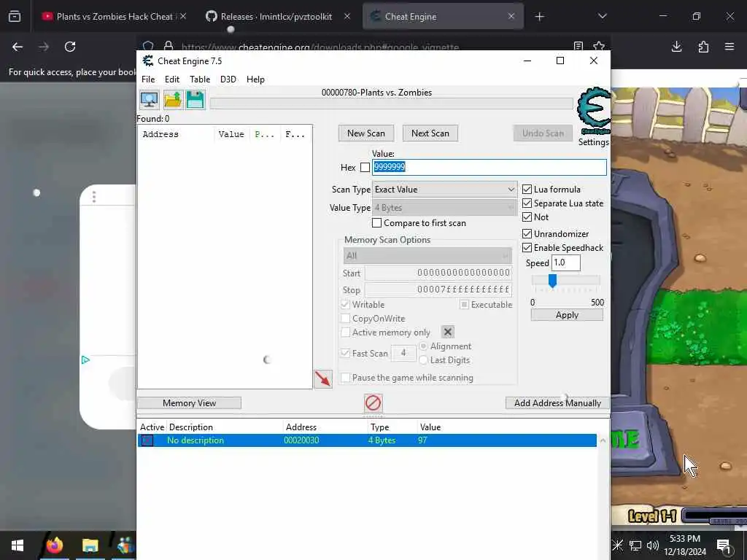Open the D3D menu

[x=228, y=79]
